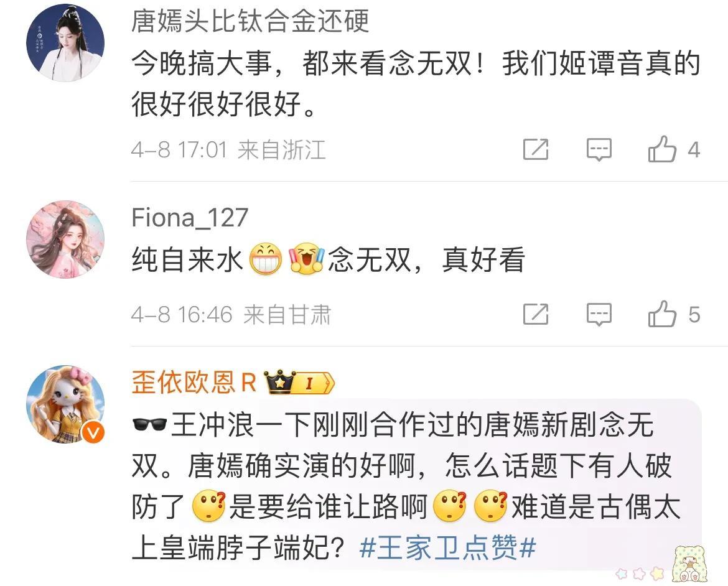This screenshot has height=586, width=728.
Task: Reply to Fiona_127's comment
Action: click(599, 315)
